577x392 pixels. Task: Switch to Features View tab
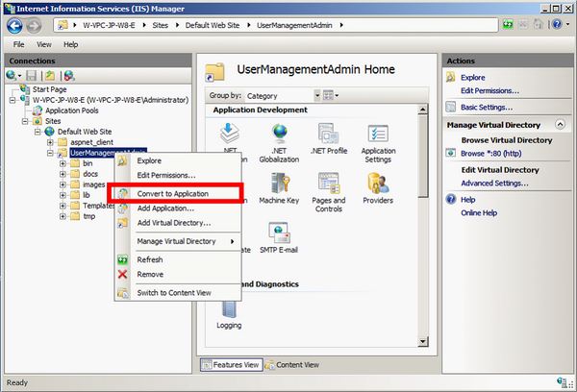click(232, 365)
